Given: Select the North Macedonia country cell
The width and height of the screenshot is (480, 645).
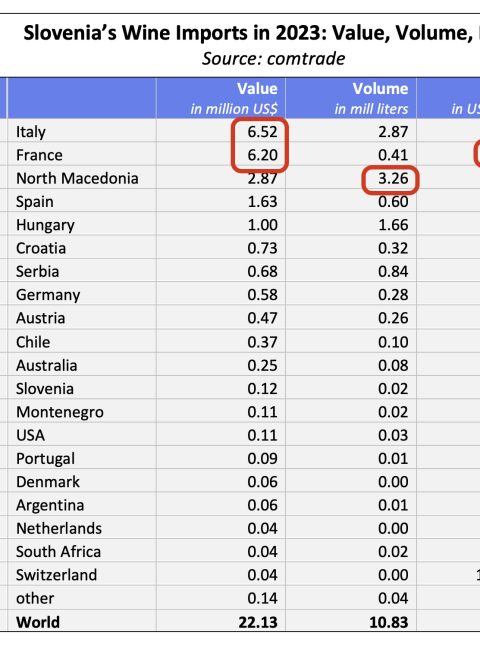Looking at the screenshot, I should point(82,178).
